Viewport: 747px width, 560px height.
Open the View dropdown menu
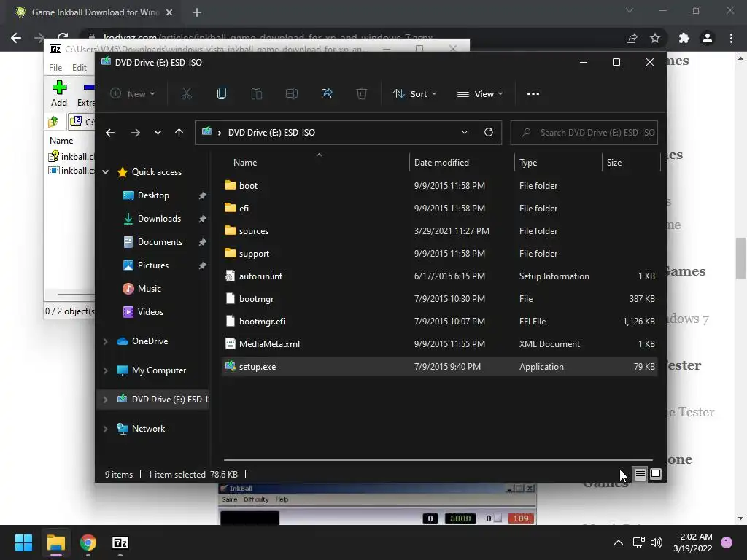pyautogui.click(x=480, y=94)
